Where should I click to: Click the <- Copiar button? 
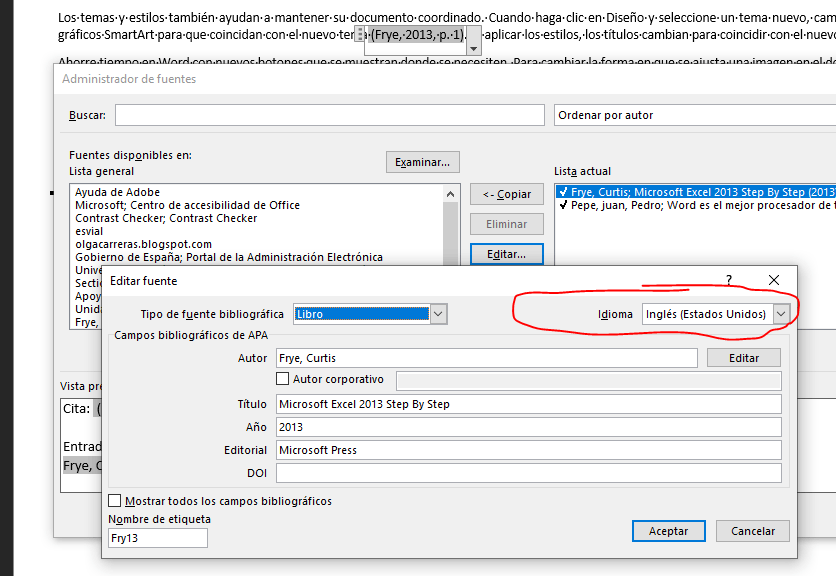point(507,194)
